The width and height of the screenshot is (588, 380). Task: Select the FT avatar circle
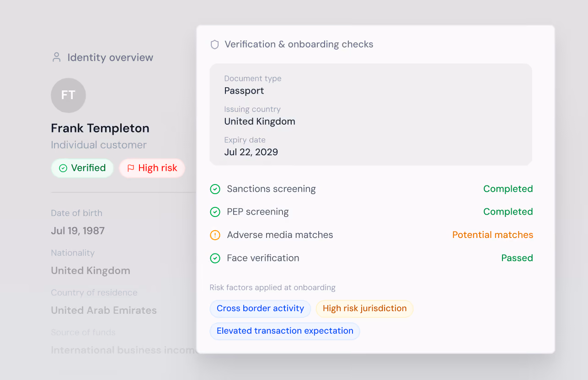point(69,95)
